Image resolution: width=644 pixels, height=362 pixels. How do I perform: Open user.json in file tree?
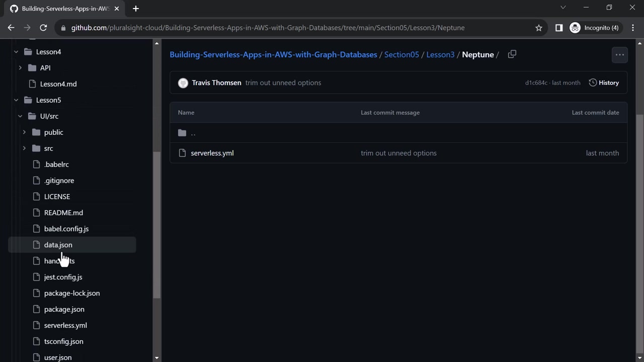point(58,357)
